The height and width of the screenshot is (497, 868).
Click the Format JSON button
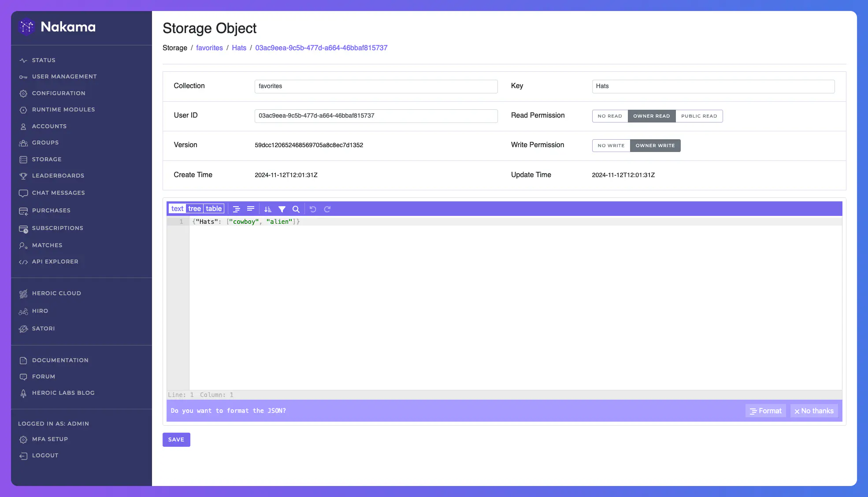coord(766,411)
